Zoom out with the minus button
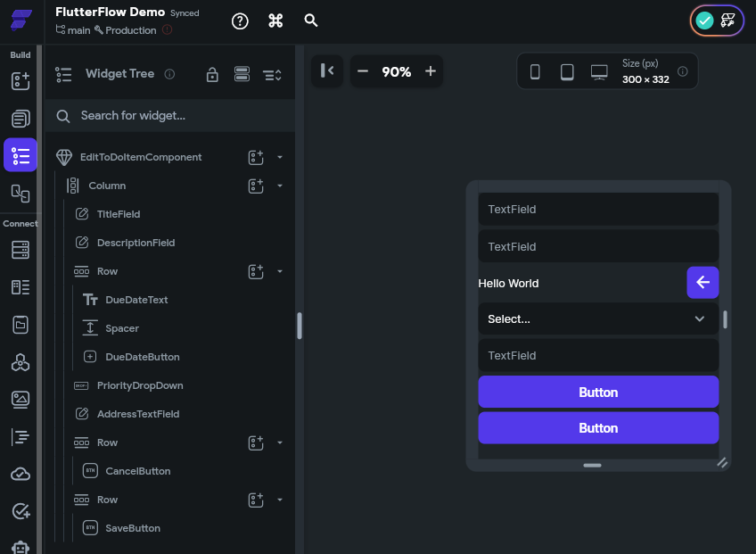The image size is (756, 554). click(x=363, y=71)
